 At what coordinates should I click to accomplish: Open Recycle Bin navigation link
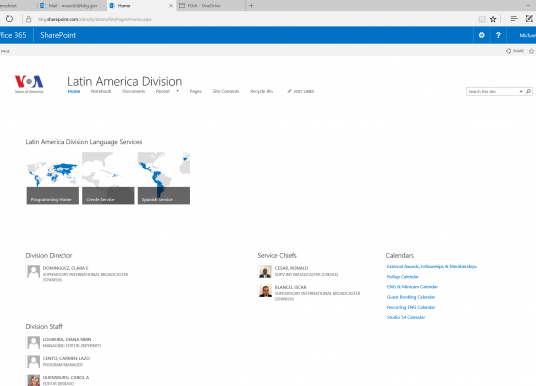(262, 91)
